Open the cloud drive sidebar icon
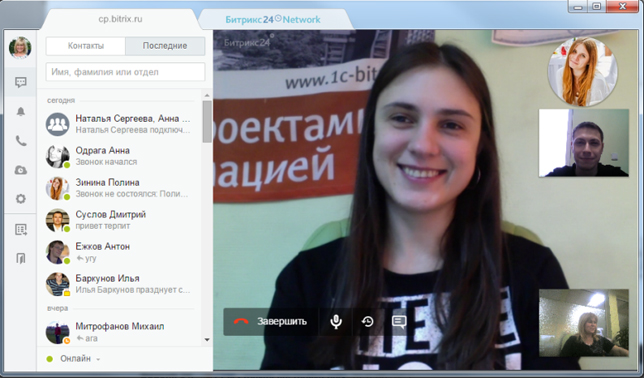Viewport: 644px width, 378px height. [x=21, y=170]
